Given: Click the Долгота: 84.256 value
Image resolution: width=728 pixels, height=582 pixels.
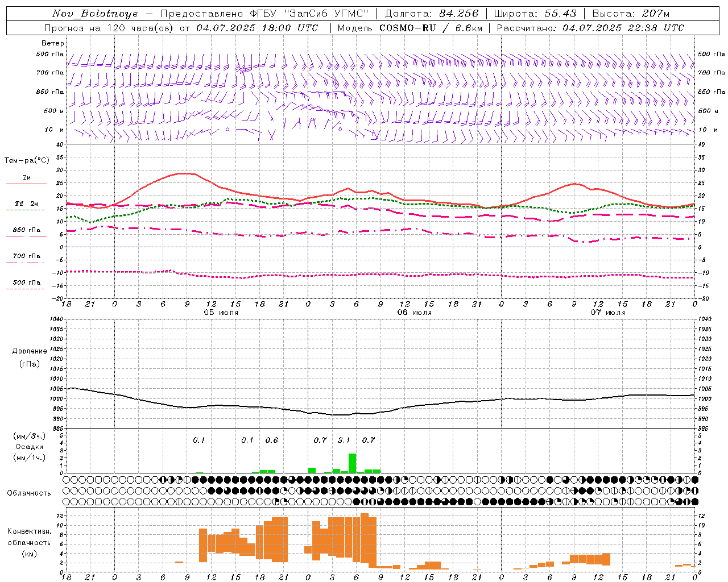Looking at the screenshot, I should pyautogui.click(x=432, y=14).
